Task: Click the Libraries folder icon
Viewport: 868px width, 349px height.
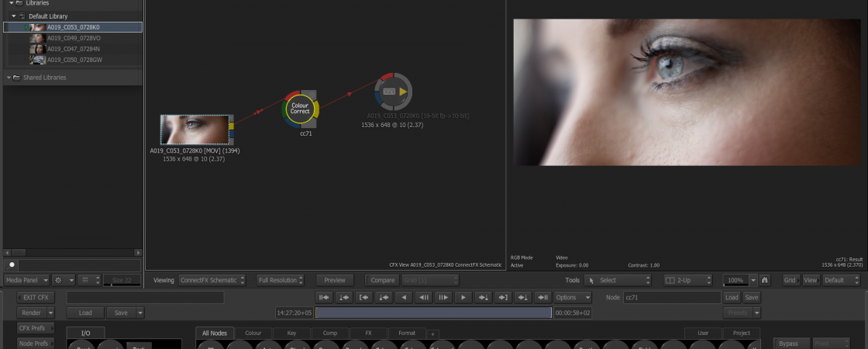Action: click(x=19, y=3)
